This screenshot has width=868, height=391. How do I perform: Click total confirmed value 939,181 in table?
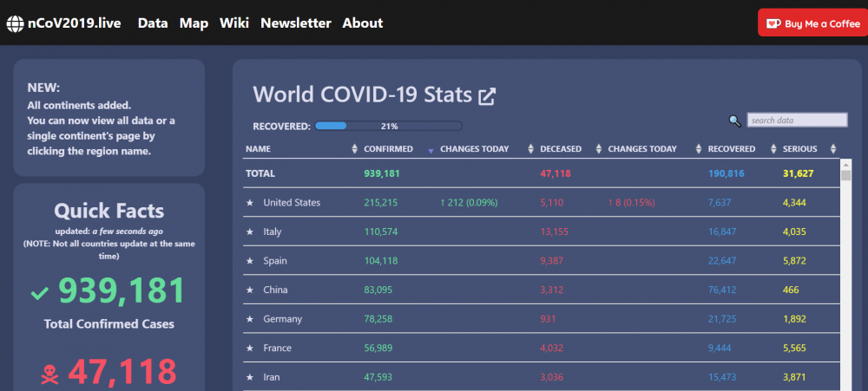[x=382, y=173]
